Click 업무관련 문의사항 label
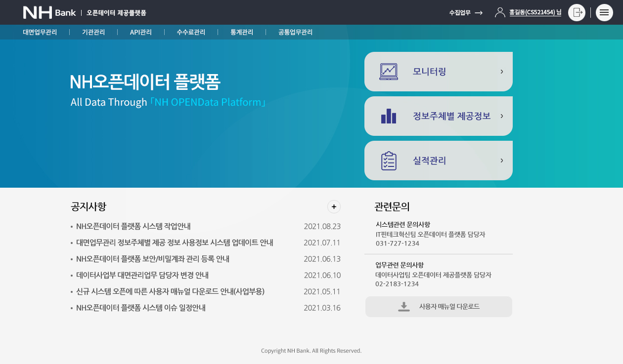Image resolution: width=623 pixels, height=364 pixels. pos(400,265)
